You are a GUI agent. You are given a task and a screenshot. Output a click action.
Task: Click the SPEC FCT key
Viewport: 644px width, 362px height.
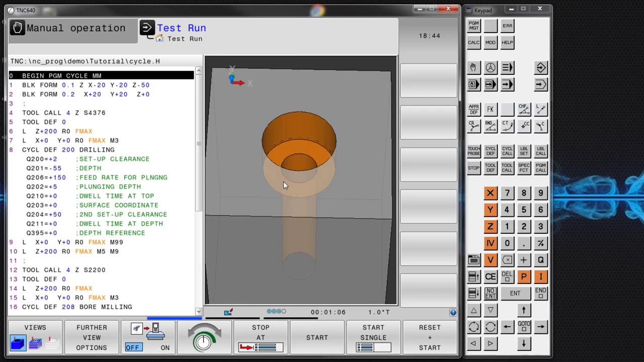[524, 168]
